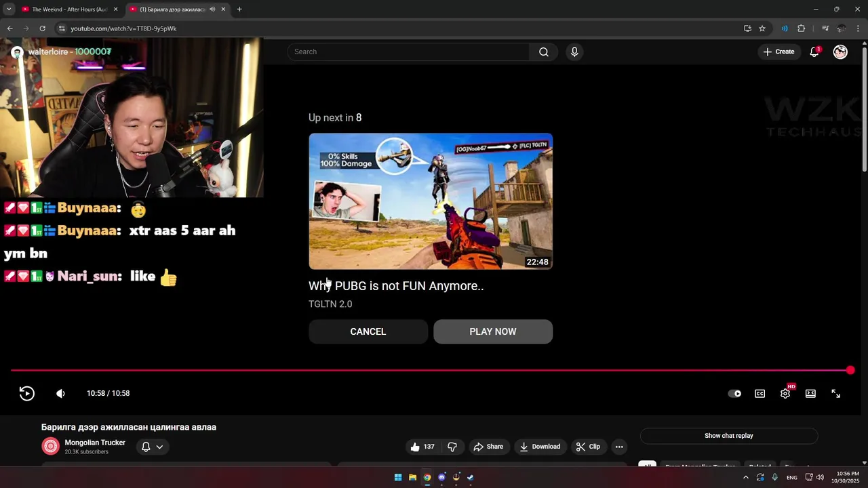Click the YouTube search magnifier button
Screen dimensions: 868x488
pos(543,52)
